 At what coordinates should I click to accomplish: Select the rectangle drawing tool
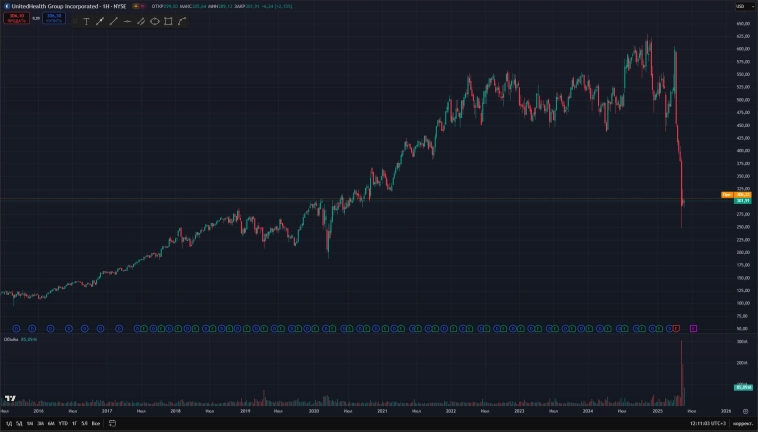tap(168, 21)
